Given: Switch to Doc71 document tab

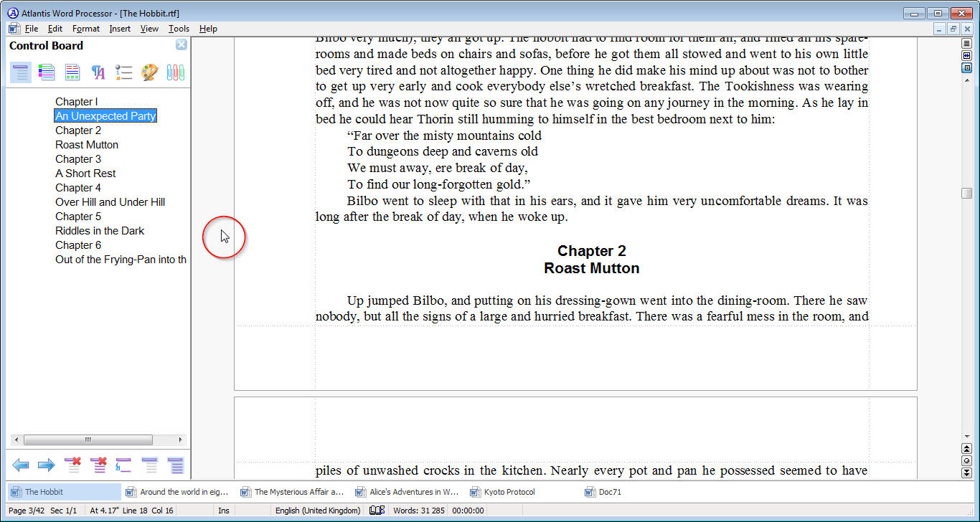Looking at the screenshot, I should [x=638, y=492].
